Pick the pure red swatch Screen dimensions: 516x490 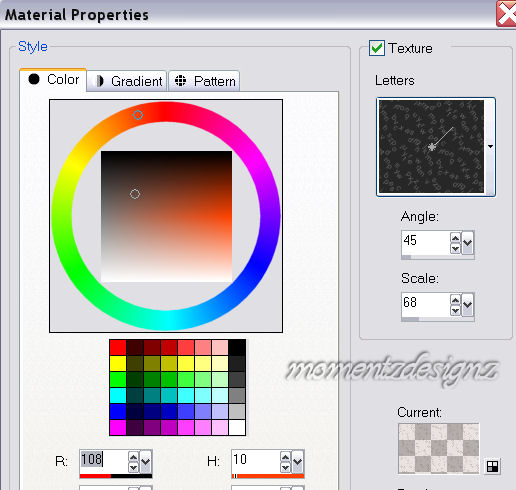pos(118,347)
